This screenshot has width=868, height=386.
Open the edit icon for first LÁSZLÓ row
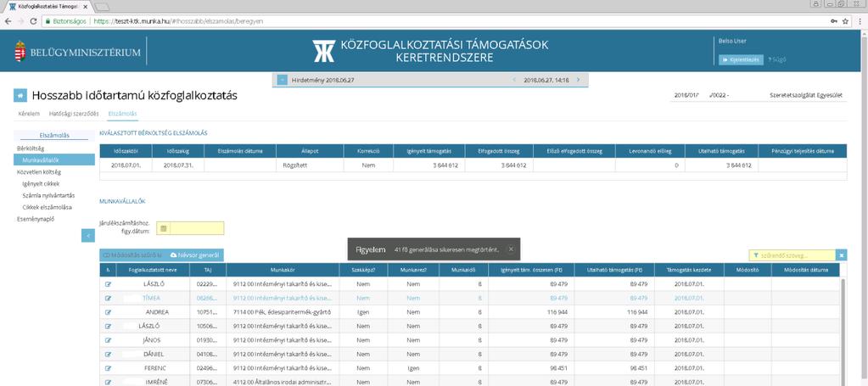[108, 284]
